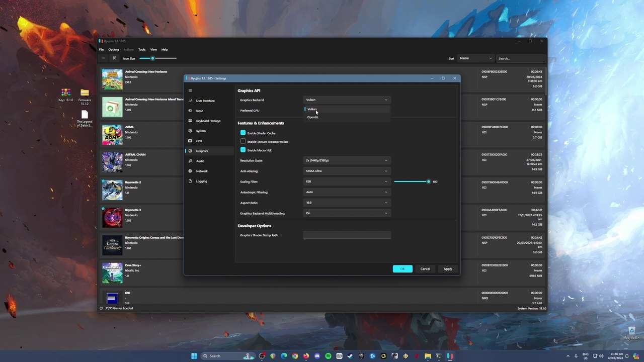
Task: Click the User Interface sidebar icon
Action: coord(190,101)
